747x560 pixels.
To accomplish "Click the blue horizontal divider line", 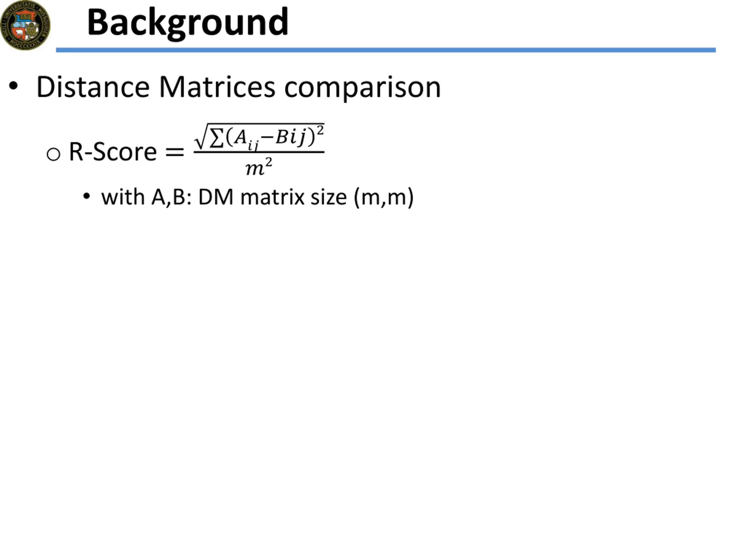I will click(x=386, y=50).
